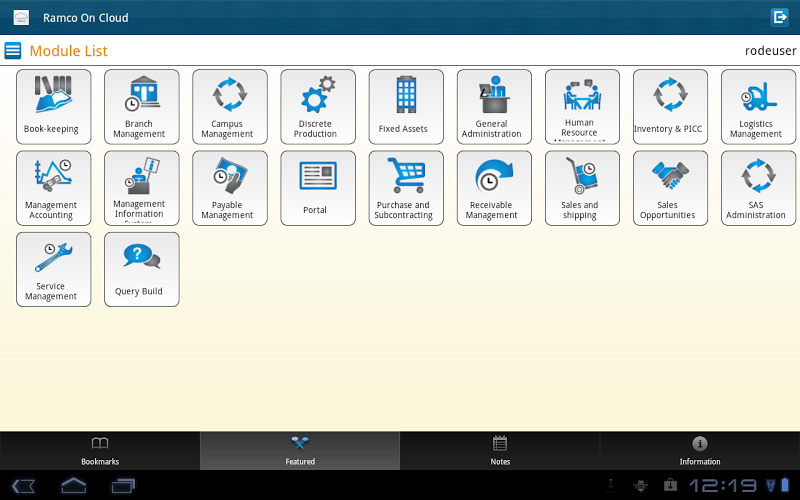
Task: Tap the Android home button
Action: (x=74, y=485)
